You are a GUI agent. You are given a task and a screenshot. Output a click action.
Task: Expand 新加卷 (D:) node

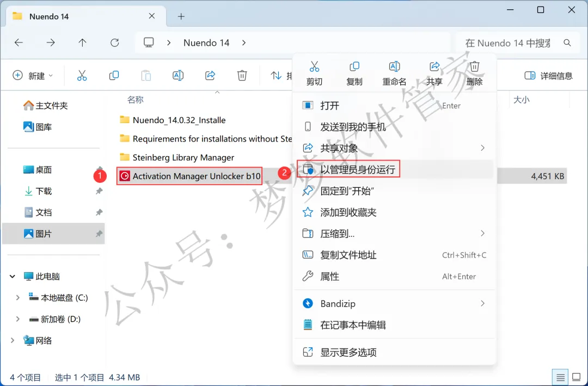(17, 319)
